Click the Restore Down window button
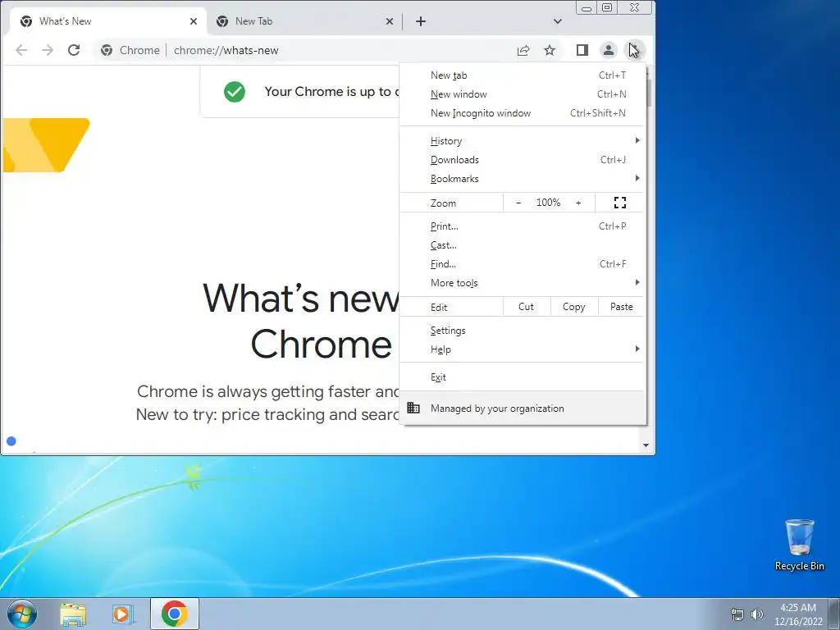 [x=607, y=7]
